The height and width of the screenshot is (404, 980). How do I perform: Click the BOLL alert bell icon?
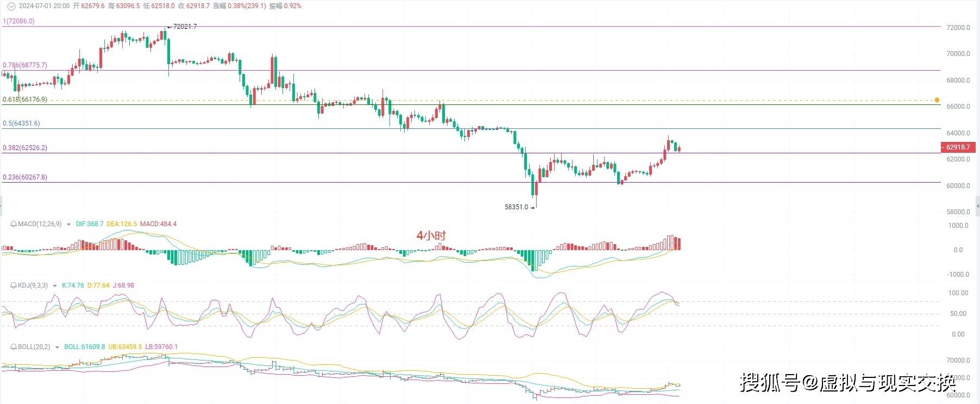point(14,347)
